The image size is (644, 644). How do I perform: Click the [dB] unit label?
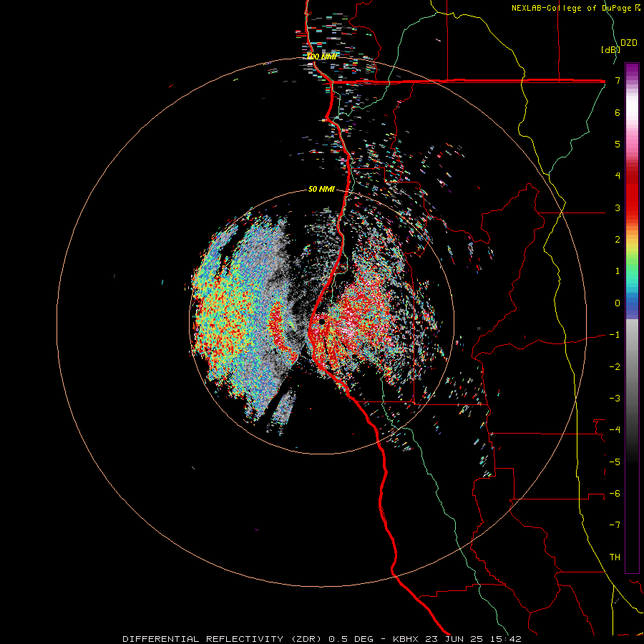610,49
